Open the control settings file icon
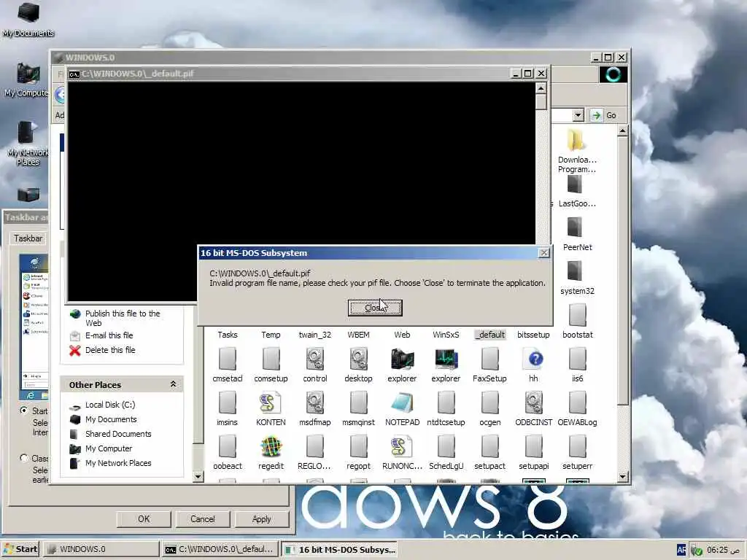 (315, 359)
